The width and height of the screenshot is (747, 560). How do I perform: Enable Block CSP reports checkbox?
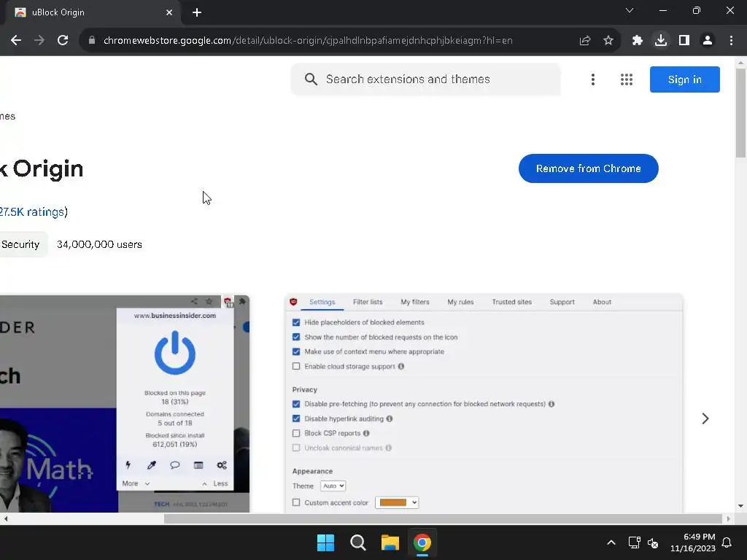(x=296, y=433)
